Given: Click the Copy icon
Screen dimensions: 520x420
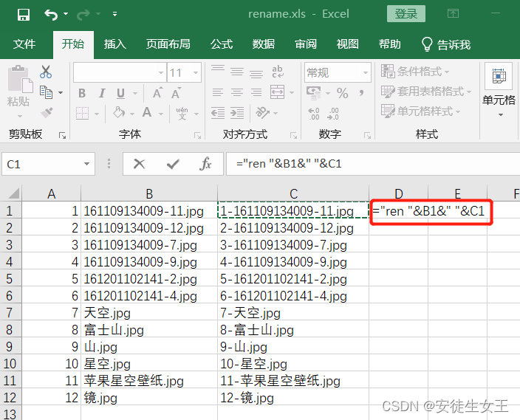Looking at the screenshot, I should coord(46,92).
